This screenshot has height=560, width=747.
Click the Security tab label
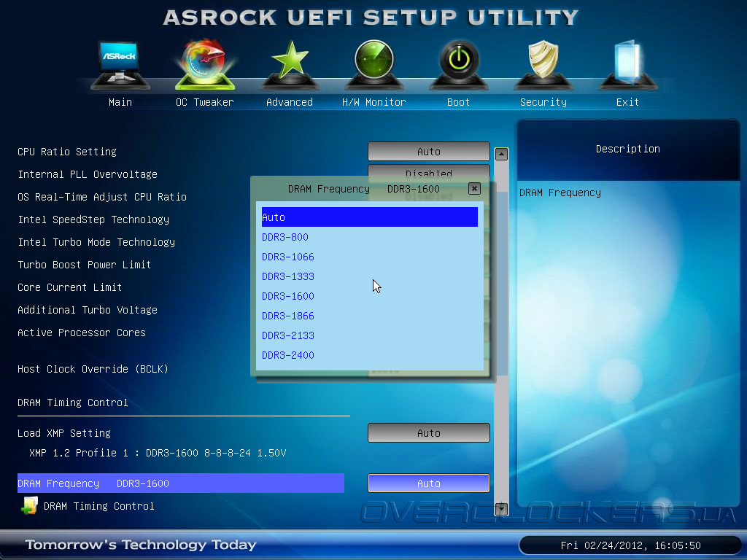coord(543,102)
